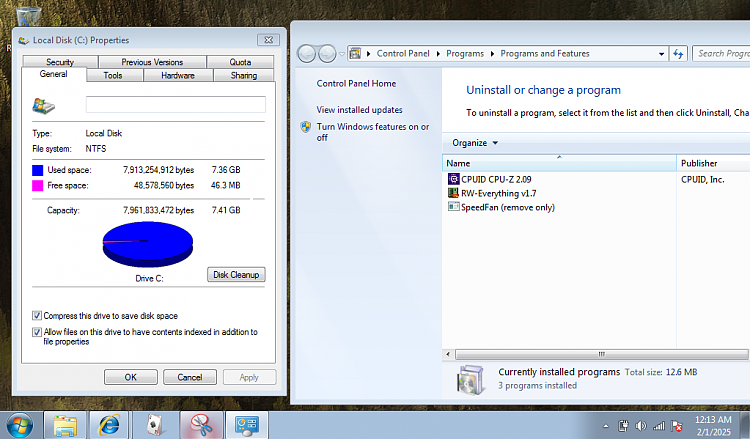Open the Start menu orb
The height and width of the screenshot is (439, 750).
pyautogui.click(x=20, y=425)
